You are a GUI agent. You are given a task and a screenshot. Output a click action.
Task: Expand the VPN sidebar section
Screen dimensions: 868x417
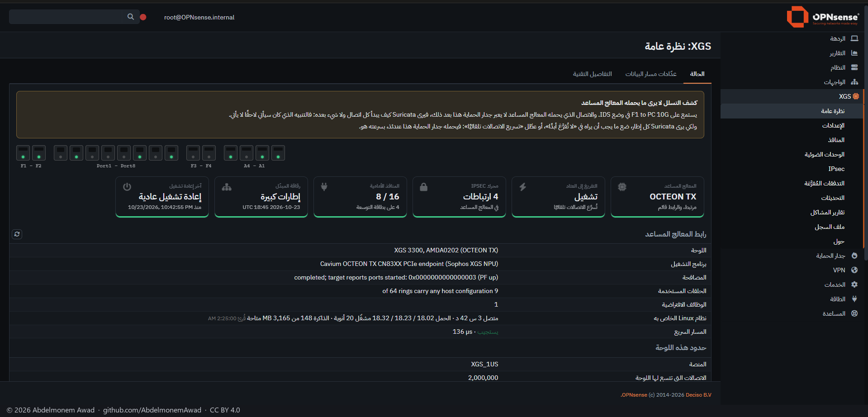[792, 270]
